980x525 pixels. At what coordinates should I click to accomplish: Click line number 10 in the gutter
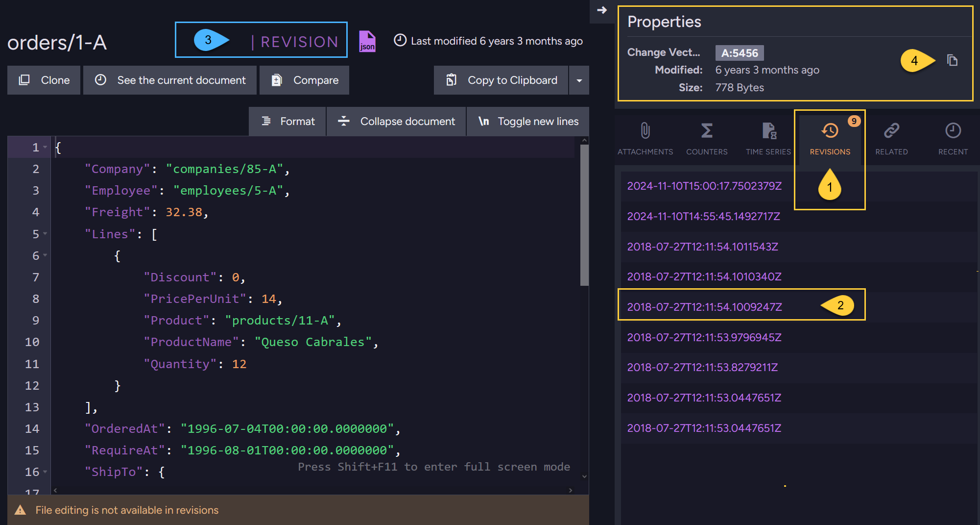pos(32,342)
